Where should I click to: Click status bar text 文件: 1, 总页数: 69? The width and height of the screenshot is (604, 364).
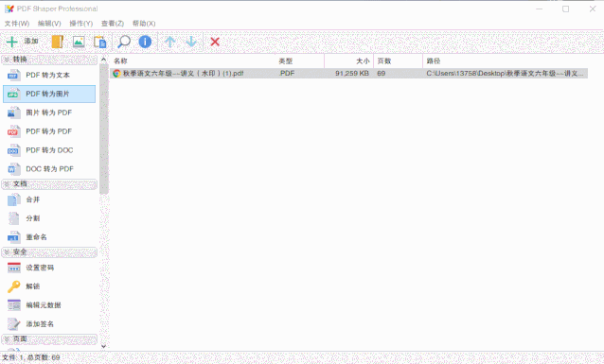(x=31, y=357)
